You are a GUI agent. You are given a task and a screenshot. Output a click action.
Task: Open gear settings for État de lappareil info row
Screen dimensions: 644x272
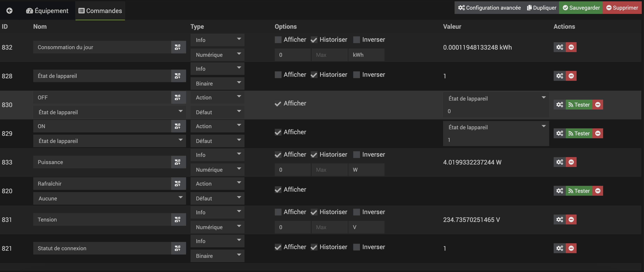tap(560, 76)
